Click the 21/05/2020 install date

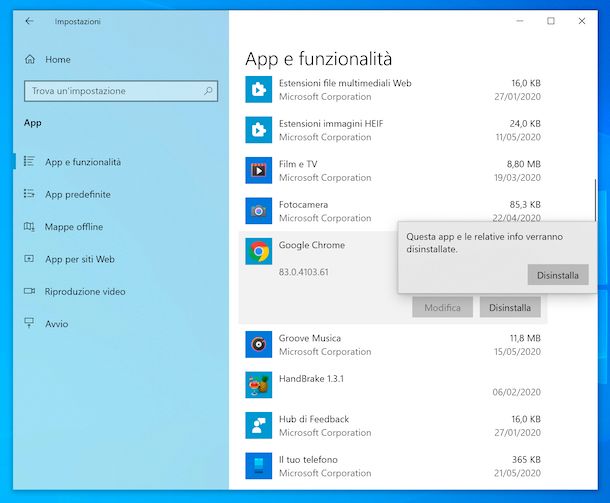click(x=517, y=473)
